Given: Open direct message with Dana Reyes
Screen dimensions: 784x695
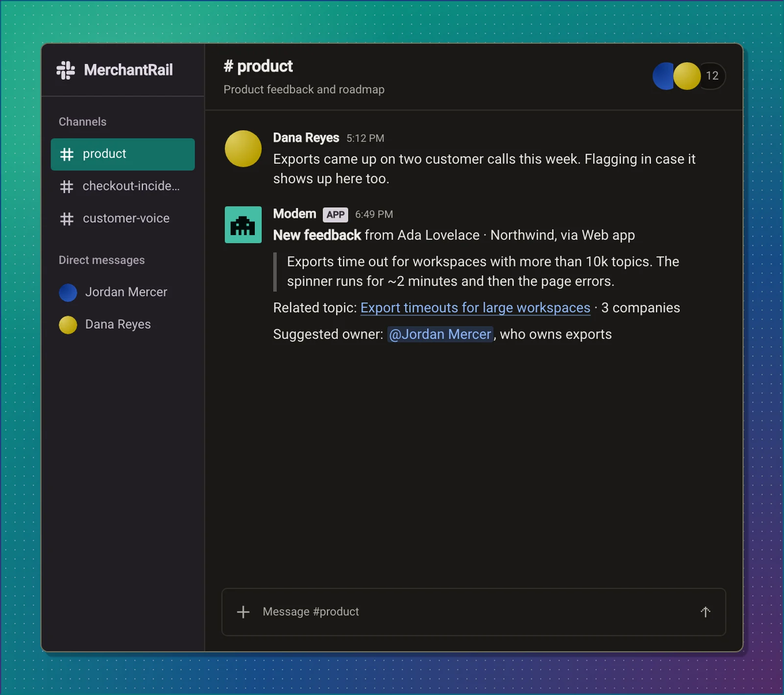Looking at the screenshot, I should pyautogui.click(x=122, y=324).
